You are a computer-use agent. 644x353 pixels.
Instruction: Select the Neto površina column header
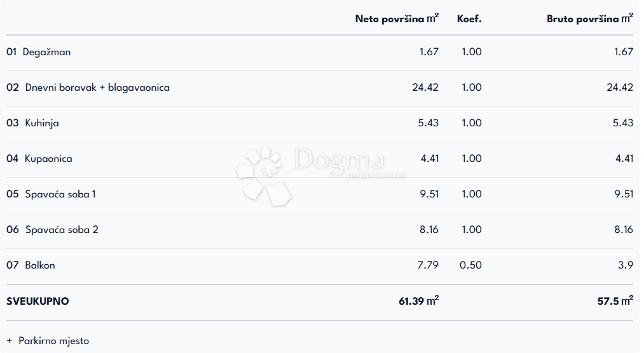397,18
